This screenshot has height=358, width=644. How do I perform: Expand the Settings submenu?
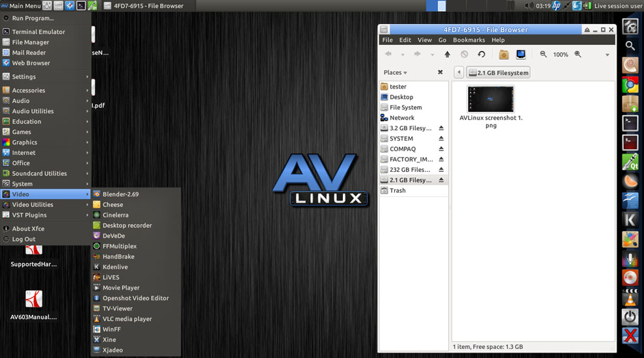pyautogui.click(x=46, y=76)
